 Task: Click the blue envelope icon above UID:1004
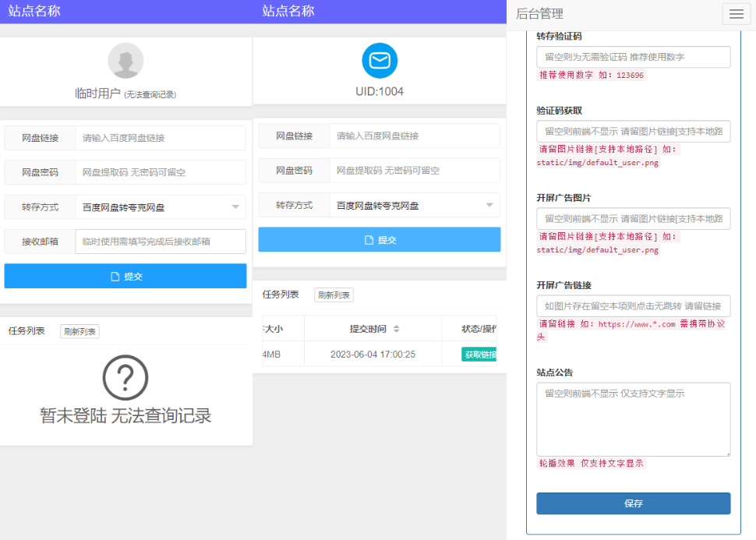point(379,58)
